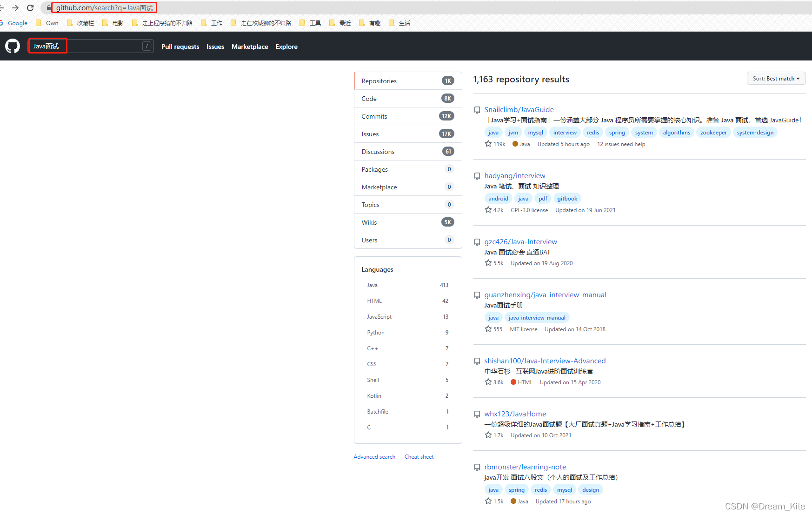Open repo icon beside gzc426/Java-Interview

[477, 242]
